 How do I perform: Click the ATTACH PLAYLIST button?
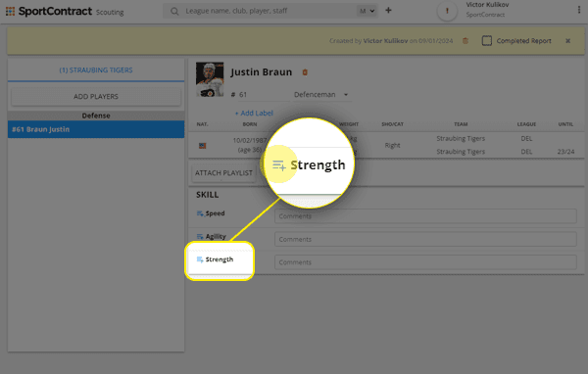pyautogui.click(x=223, y=173)
